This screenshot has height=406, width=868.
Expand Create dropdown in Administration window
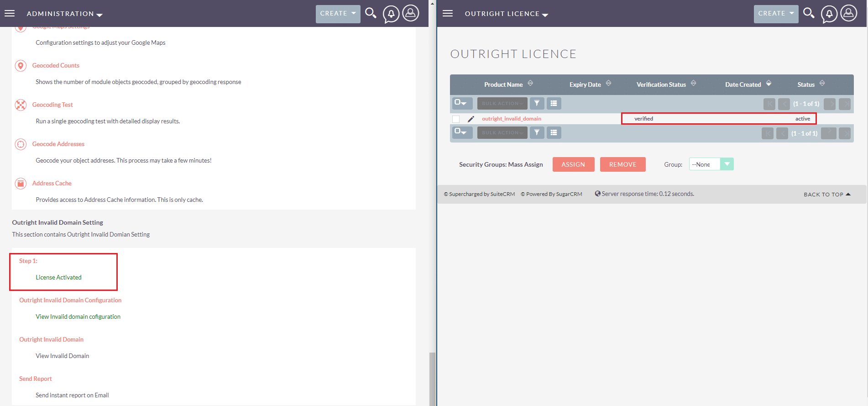pos(338,14)
